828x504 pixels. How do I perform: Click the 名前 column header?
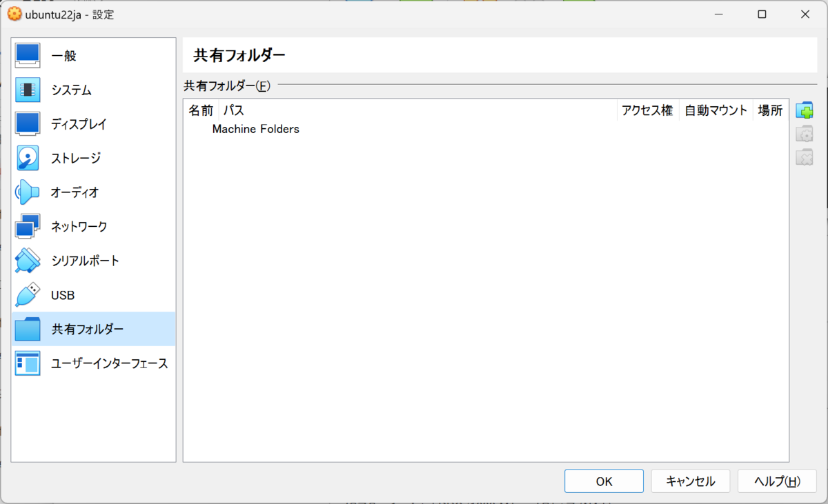(x=201, y=110)
